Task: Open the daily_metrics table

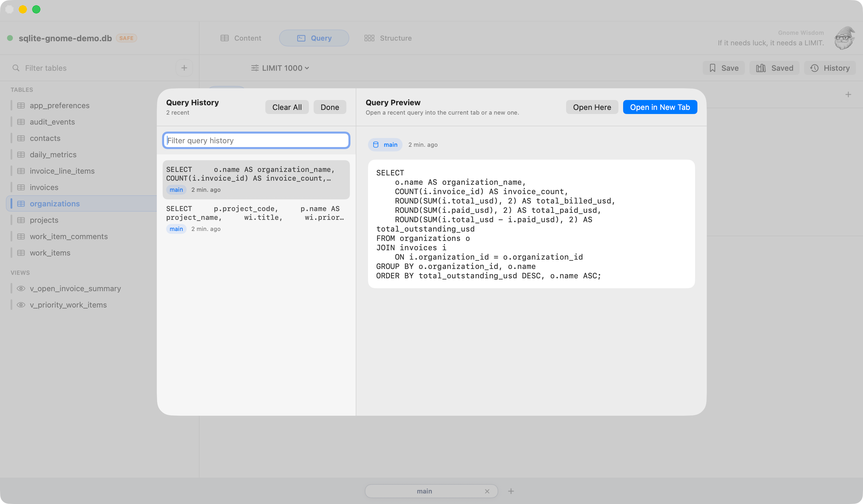Action: click(x=53, y=155)
